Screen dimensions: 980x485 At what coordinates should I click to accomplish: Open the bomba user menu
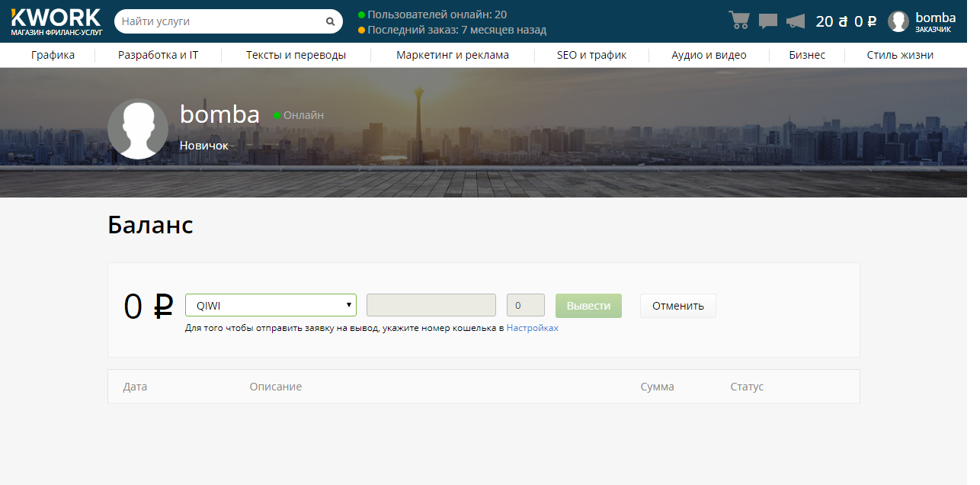tap(935, 21)
